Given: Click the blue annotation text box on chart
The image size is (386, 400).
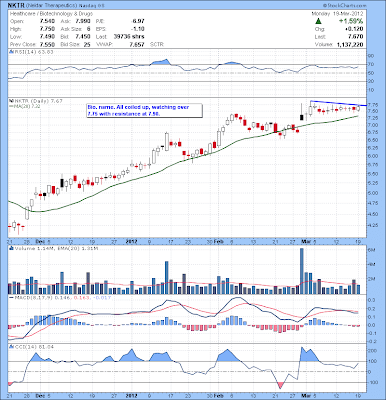Looking at the screenshot, I should [x=144, y=111].
